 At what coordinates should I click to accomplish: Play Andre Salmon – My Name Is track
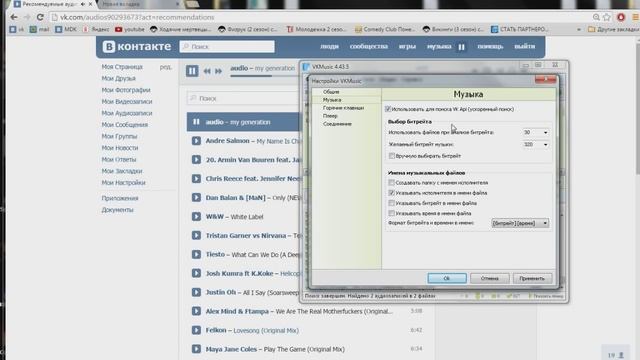click(x=196, y=141)
